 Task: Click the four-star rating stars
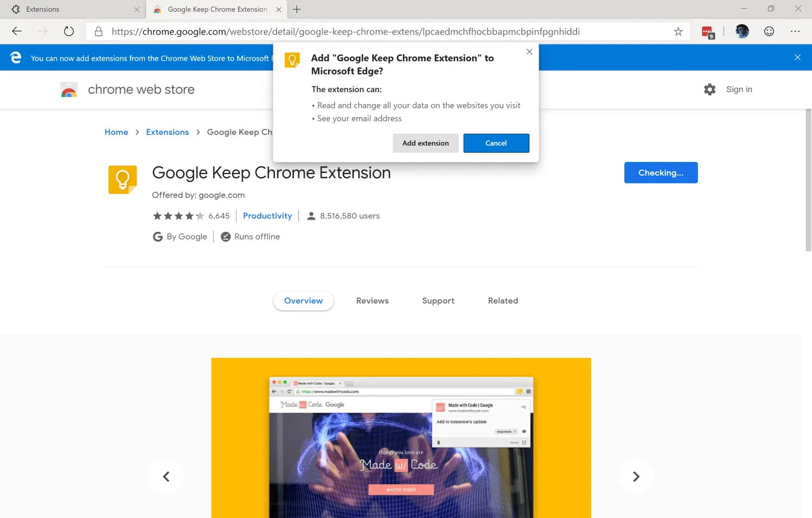pos(178,216)
